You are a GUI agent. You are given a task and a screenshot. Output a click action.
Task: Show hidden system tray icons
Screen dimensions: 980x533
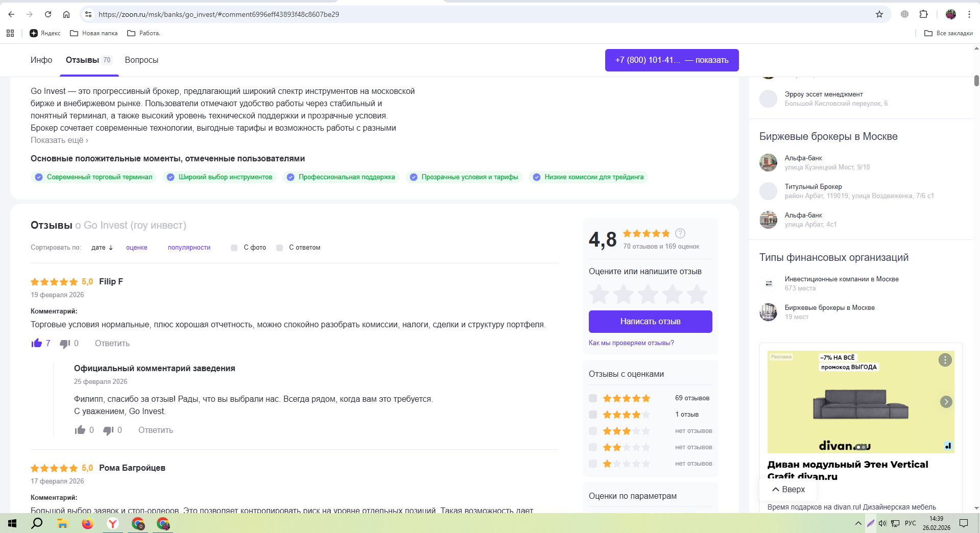pos(858,523)
